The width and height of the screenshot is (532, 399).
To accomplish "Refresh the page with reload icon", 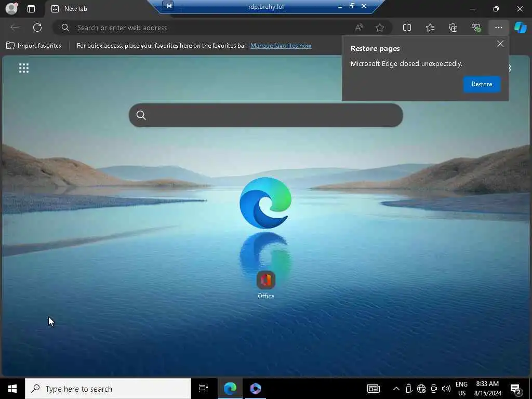I will (37, 28).
